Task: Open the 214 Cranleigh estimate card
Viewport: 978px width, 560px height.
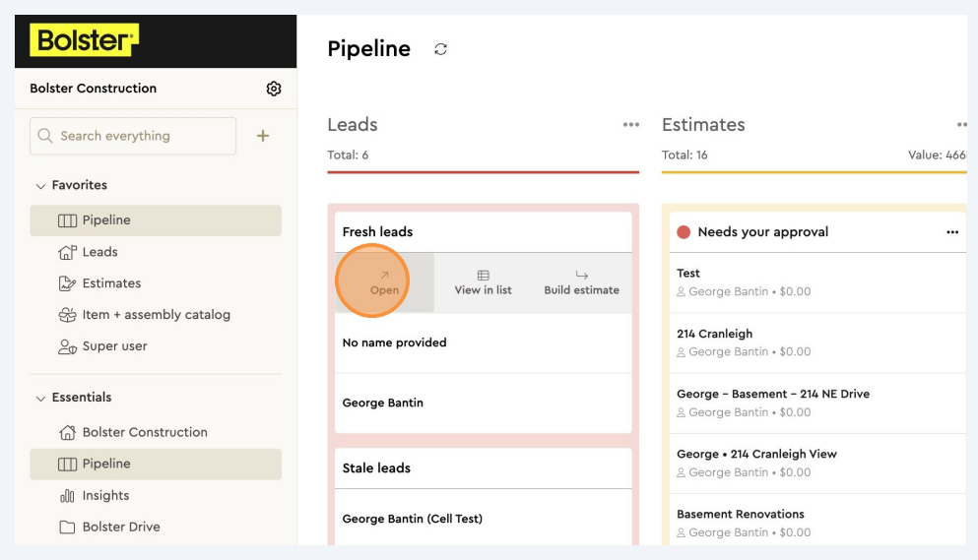Action: point(714,342)
